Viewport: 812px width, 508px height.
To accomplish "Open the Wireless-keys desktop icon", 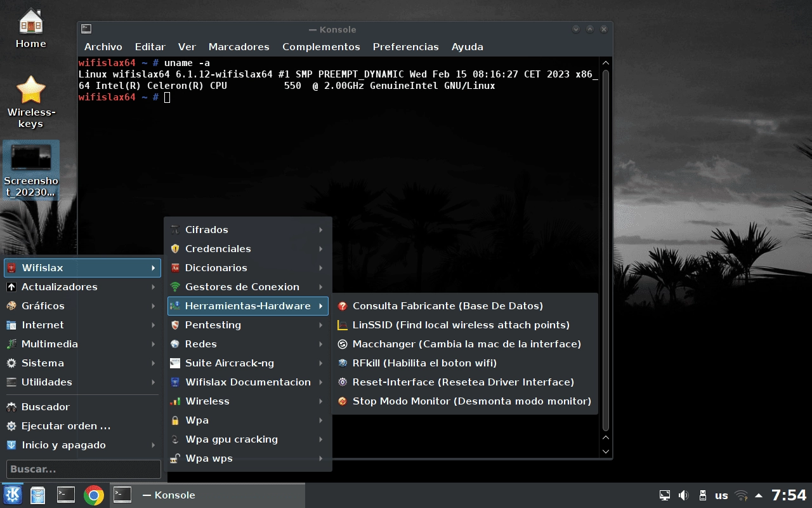I will (x=31, y=102).
